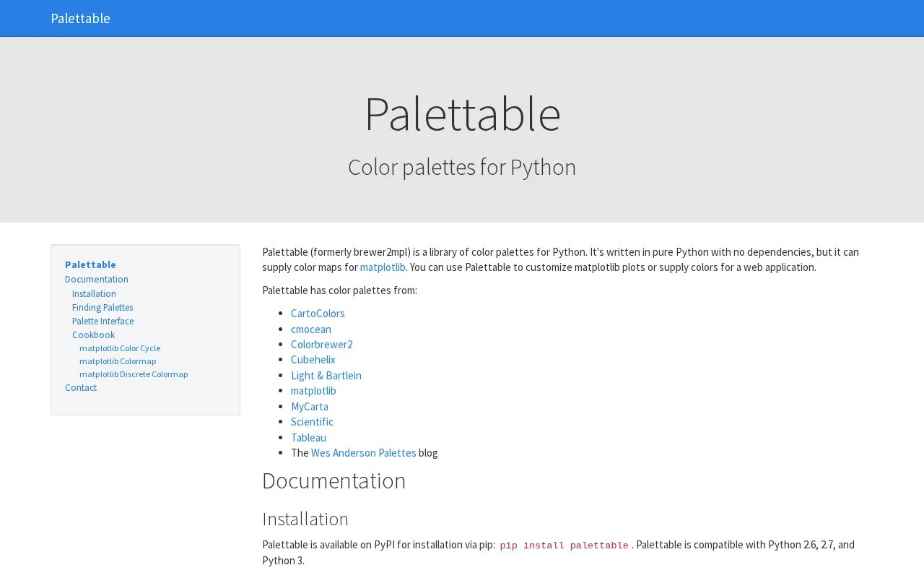Open the Light & Bartlein link
This screenshot has width=924, height=578.
point(326,376)
